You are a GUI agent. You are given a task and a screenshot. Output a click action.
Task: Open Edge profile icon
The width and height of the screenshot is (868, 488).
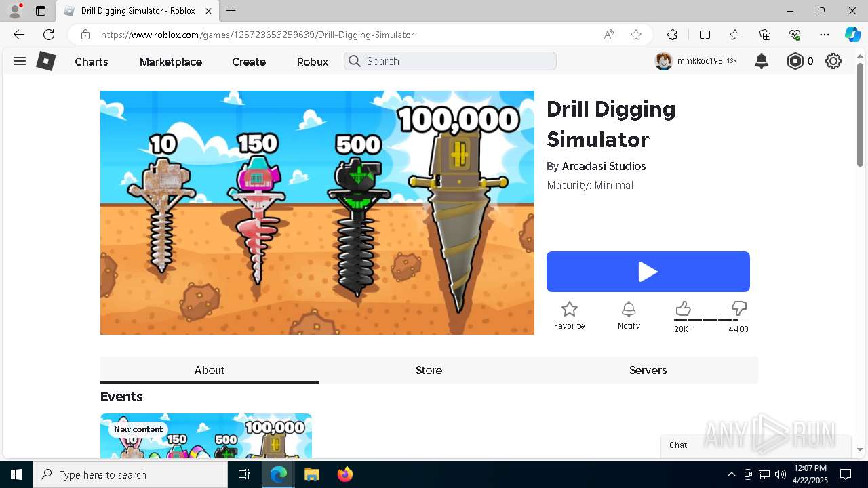coord(15,11)
